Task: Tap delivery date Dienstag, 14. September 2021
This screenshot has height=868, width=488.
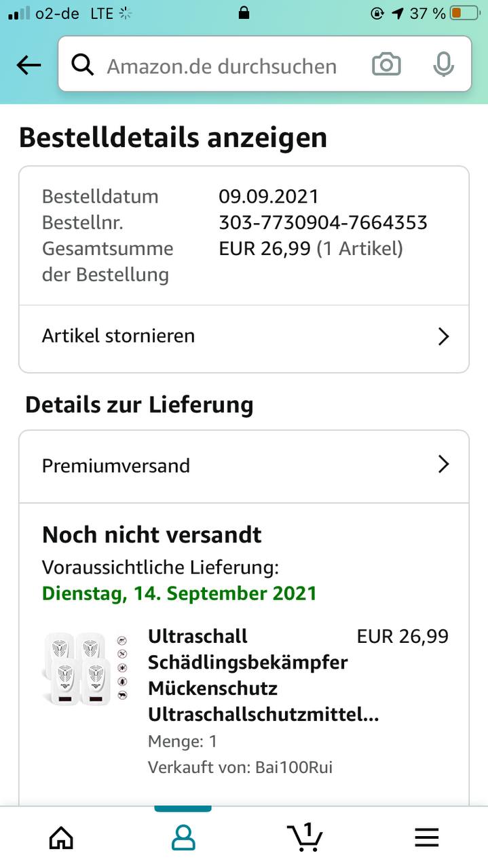Action: tap(179, 593)
